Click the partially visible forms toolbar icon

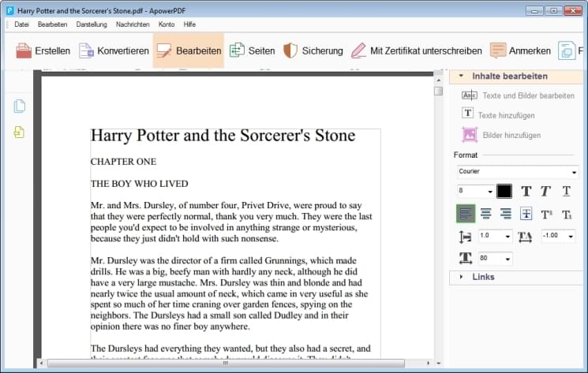pyautogui.click(x=567, y=50)
